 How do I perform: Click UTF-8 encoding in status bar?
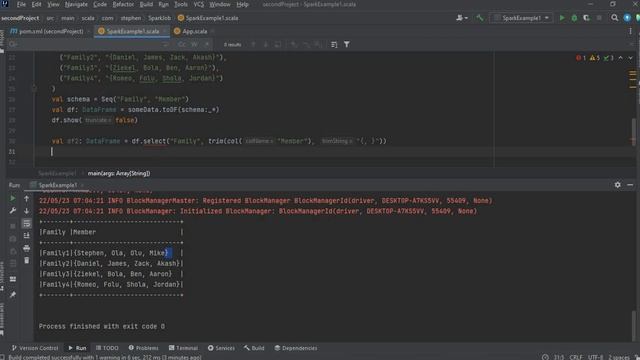tap(596, 357)
